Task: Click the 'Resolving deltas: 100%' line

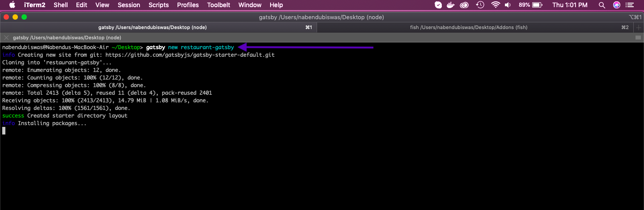Action: pyautogui.click(x=66, y=108)
